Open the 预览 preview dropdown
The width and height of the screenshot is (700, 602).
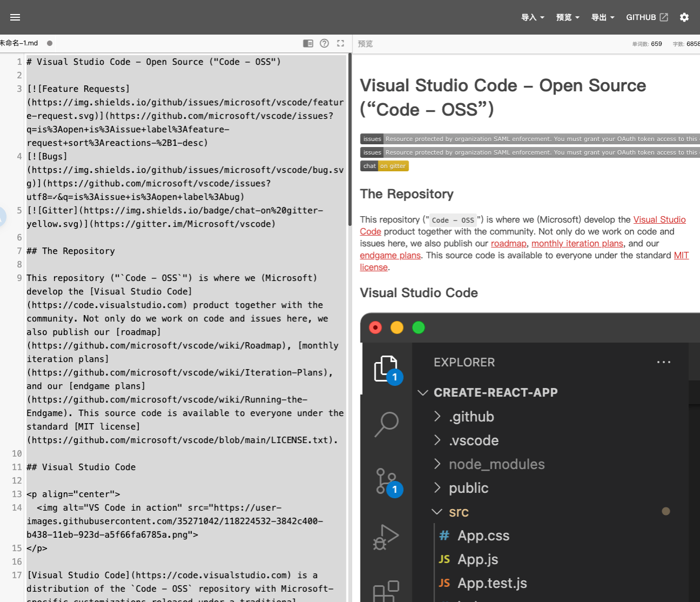pos(568,17)
